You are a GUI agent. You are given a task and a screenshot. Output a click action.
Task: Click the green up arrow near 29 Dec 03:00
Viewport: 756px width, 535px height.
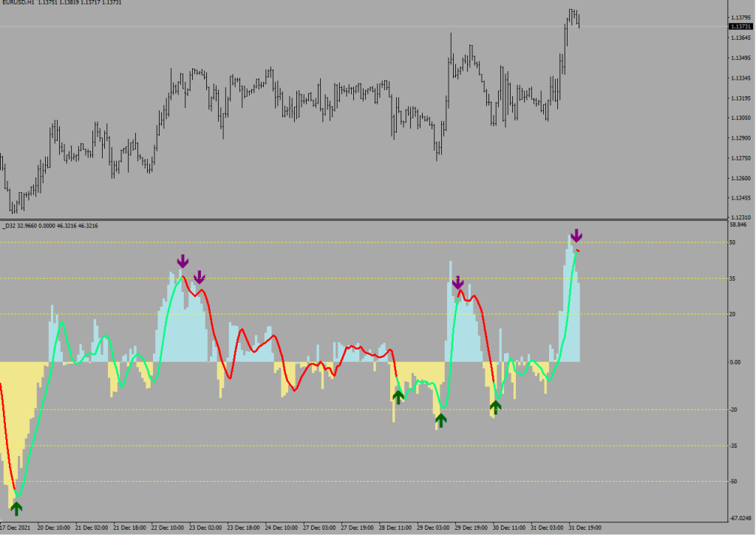pyautogui.click(x=441, y=420)
